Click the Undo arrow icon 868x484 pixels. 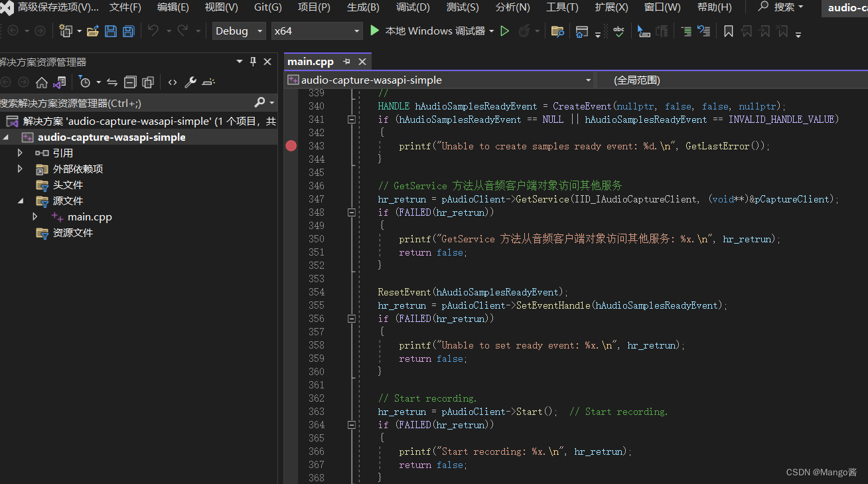[x=153, y=31]
